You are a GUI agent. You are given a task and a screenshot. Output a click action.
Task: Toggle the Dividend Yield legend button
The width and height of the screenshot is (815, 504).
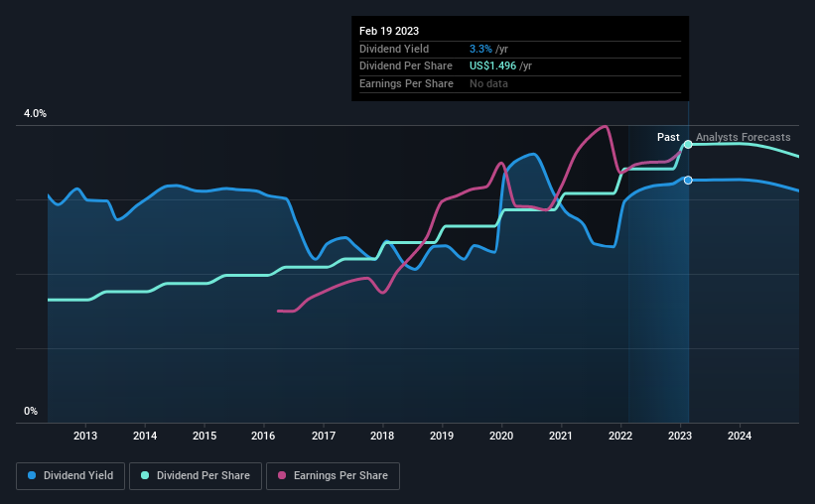click(70, 476)
